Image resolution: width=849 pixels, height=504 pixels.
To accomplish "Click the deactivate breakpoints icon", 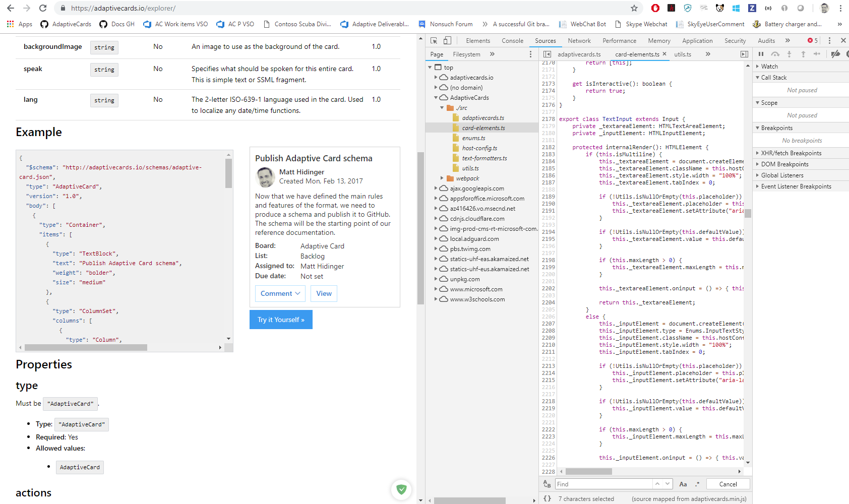I will pos(835,54).
